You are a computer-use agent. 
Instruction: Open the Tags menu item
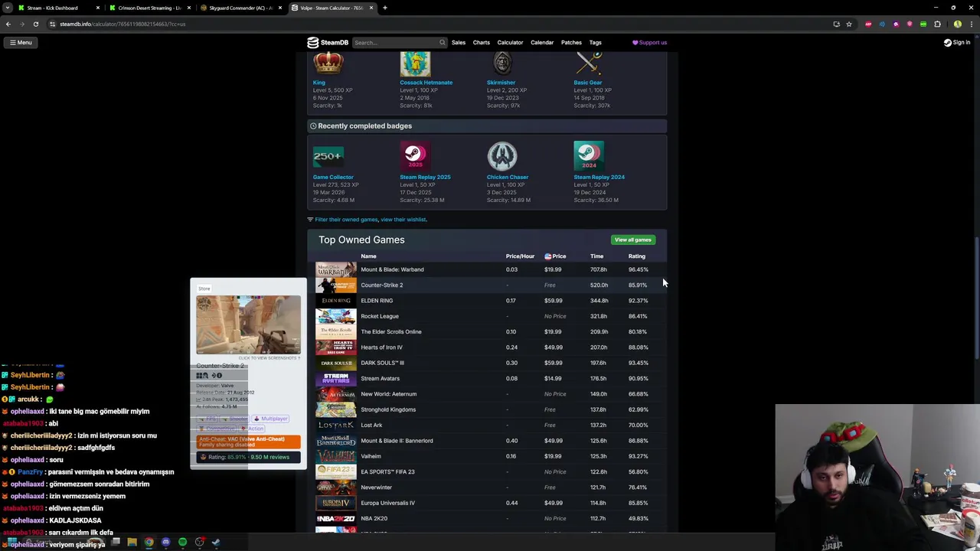point(595,42)
